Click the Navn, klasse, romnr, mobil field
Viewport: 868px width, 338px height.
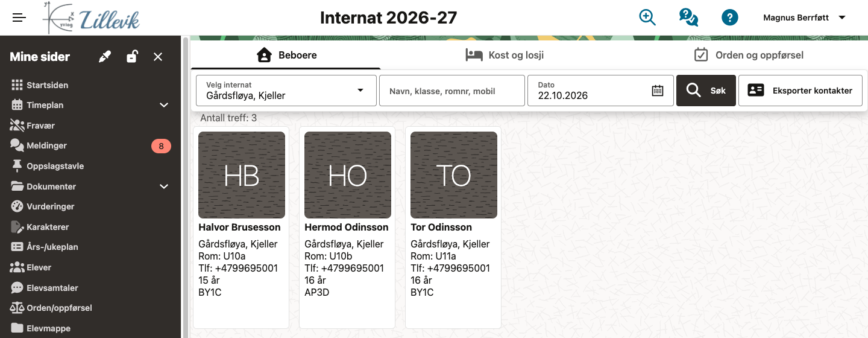click(452, 91)
